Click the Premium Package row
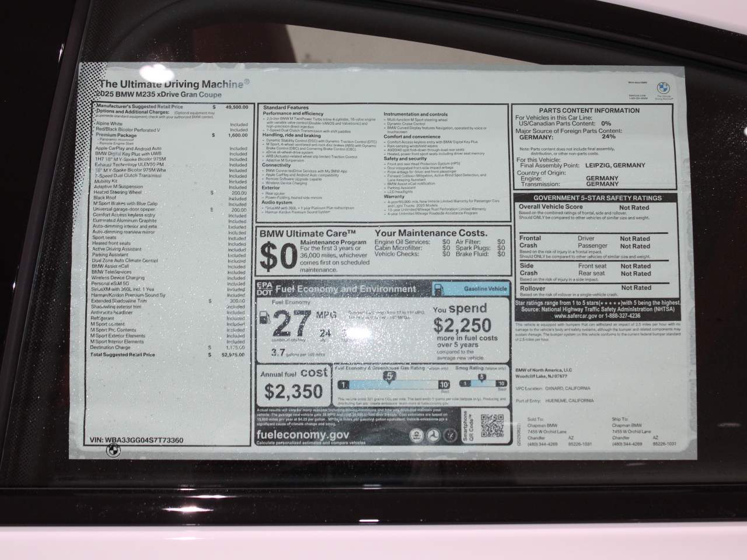The image size is (747, 560). (x=172, y=135)
